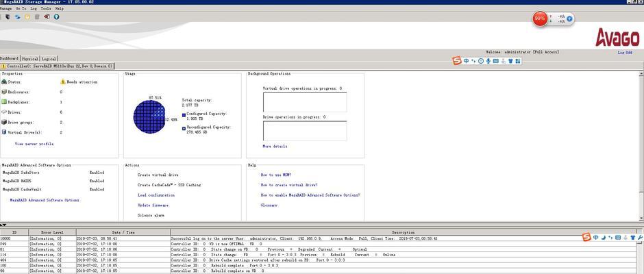Image resolution: width=644 pixels, height=274 pixels.
Task: Select log row 249 VD is now OPTIMAL
Action: pos(319,244)
